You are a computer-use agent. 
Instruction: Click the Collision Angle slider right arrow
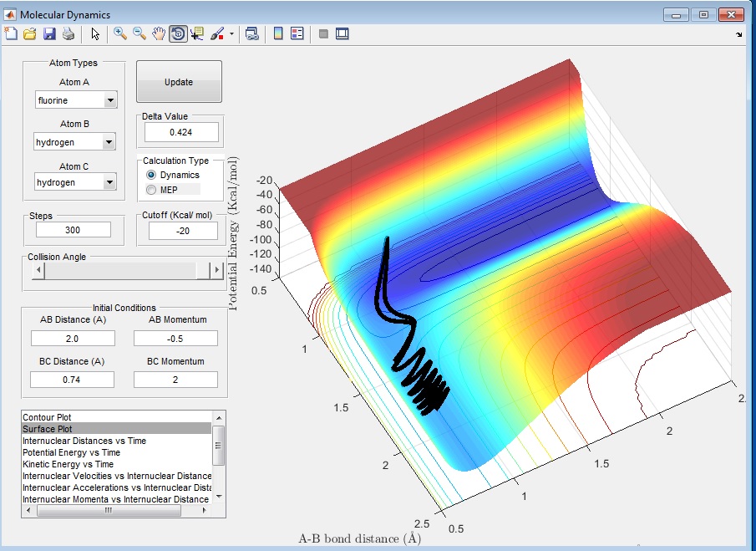[217, 271]
